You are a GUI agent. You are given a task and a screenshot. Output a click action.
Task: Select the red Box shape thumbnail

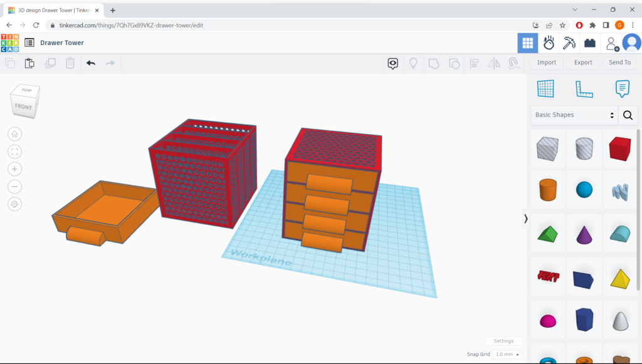point(620,148)
